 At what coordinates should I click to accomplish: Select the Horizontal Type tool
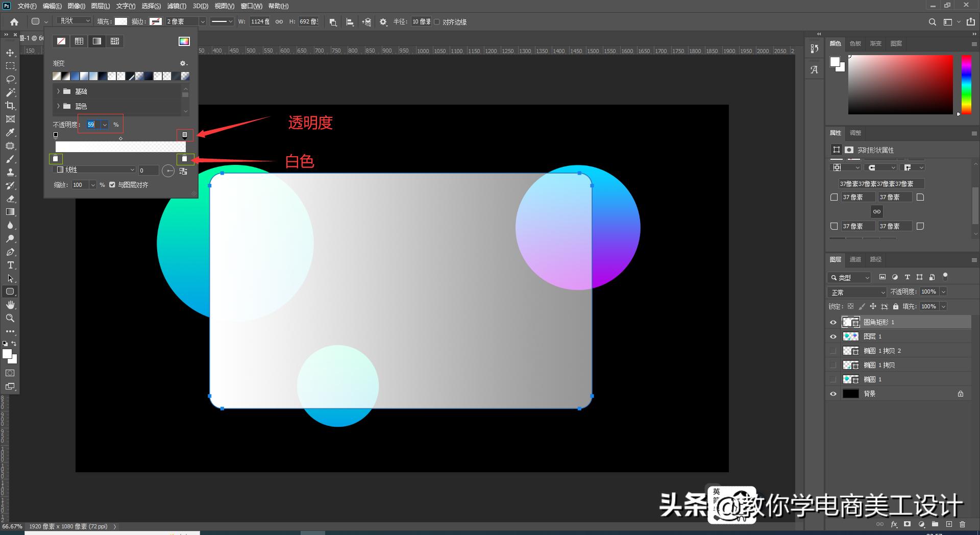[x=10, y=265]
